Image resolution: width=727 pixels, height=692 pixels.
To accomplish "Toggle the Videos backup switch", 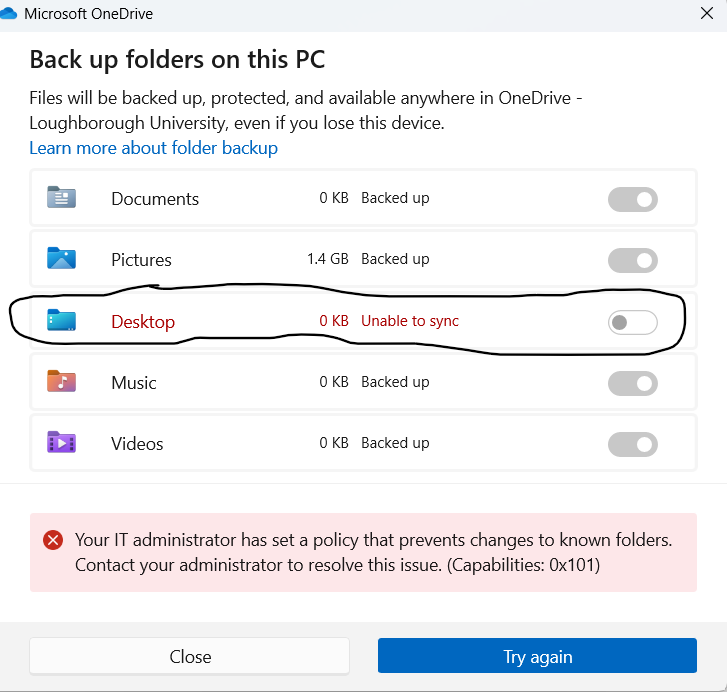I will (633, 444).
